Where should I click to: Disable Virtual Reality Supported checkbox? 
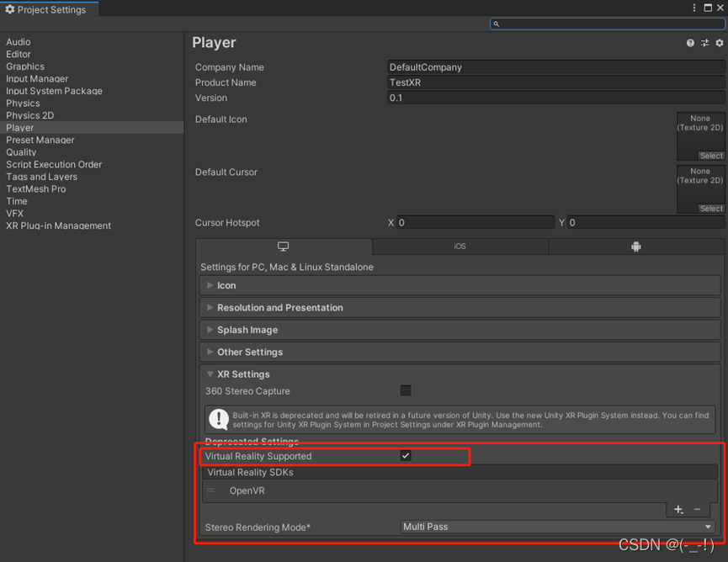click(x=406, y=456)
